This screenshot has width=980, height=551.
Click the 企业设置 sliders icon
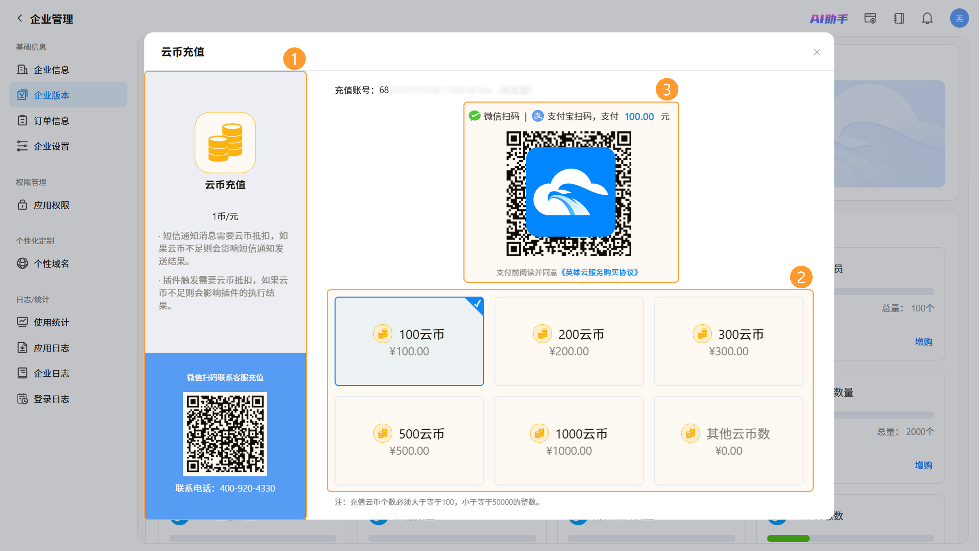(x=22, y=146)
